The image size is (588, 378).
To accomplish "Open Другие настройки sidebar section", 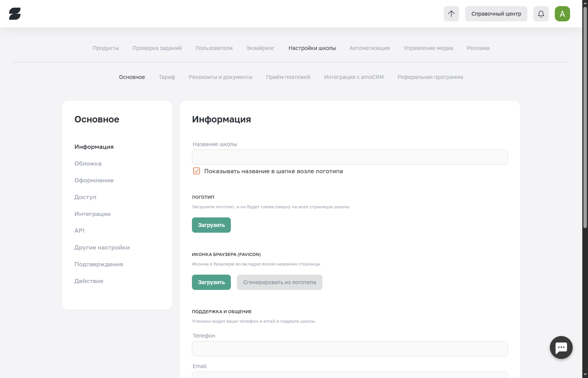I will pyautogui.click(x=102, y=248).
